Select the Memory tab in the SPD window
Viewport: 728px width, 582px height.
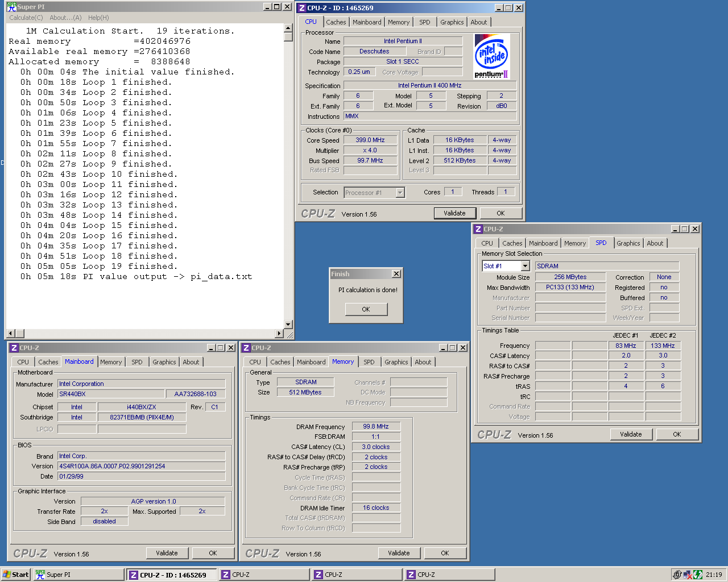pos(574,243)
